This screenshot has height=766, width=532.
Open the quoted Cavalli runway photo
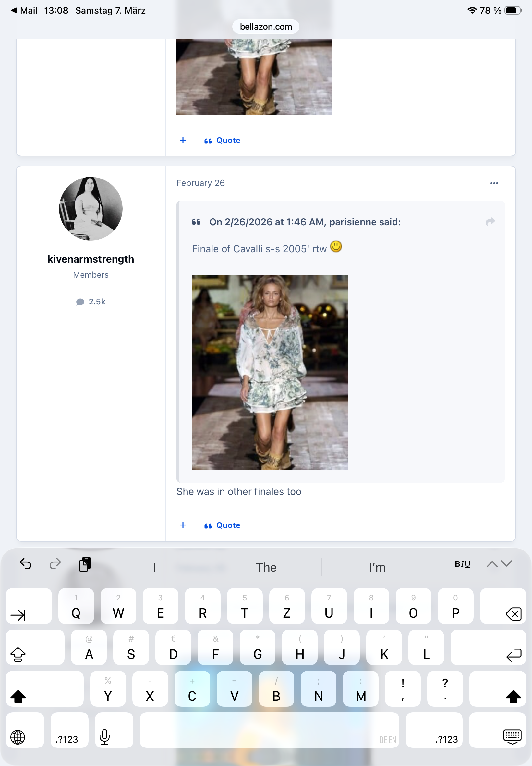(269, 372)
